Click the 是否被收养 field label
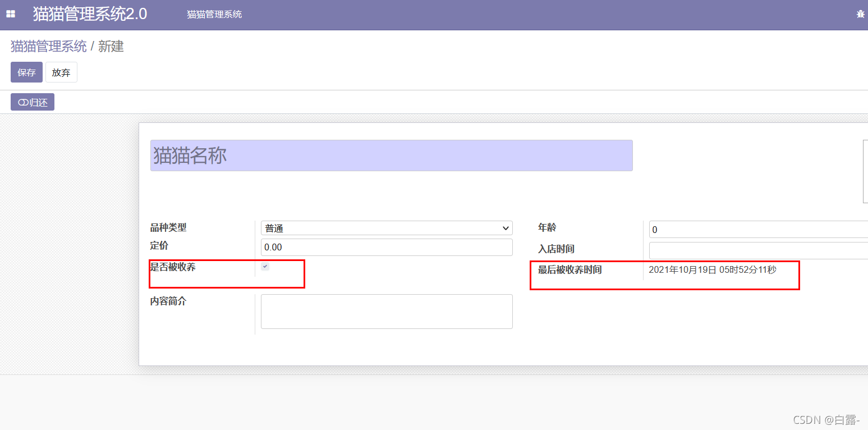868x430 pixels. click(x=173, y=267)
